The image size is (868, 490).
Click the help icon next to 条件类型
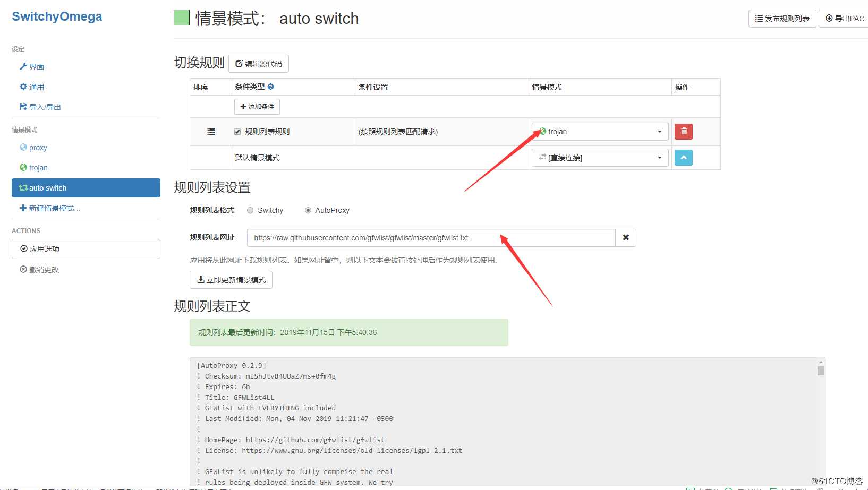point(270,87)
